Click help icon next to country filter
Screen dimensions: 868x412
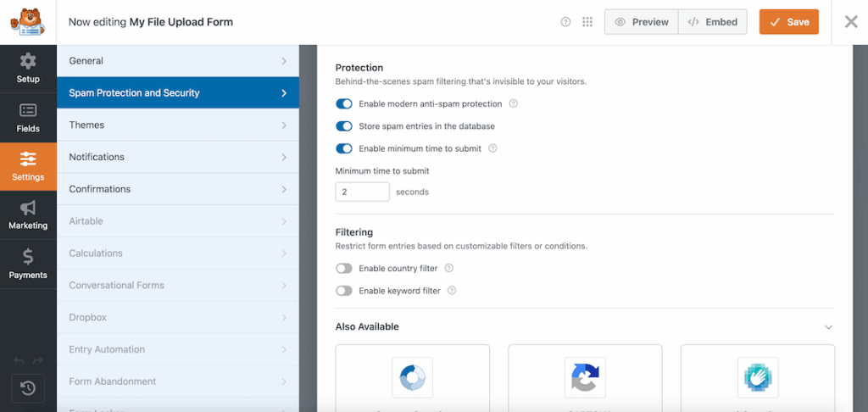coord(449,268)
